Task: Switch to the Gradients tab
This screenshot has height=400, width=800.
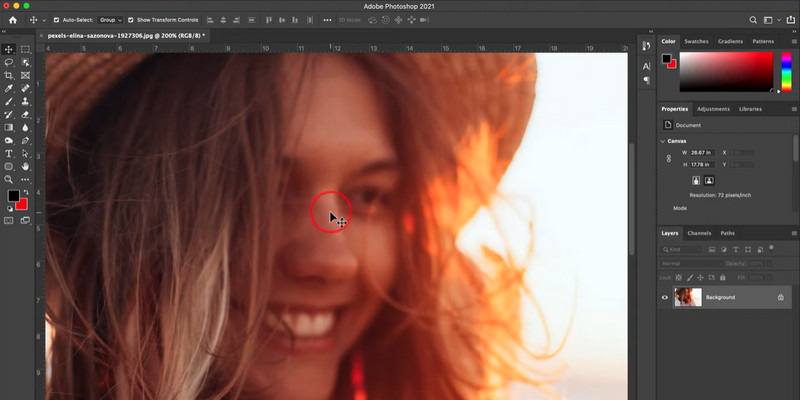Action: tap(730, 41)
